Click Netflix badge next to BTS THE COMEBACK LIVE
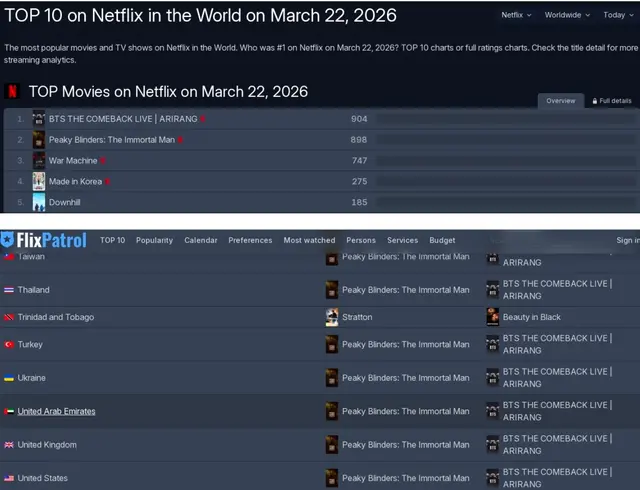 coord(203,119)
